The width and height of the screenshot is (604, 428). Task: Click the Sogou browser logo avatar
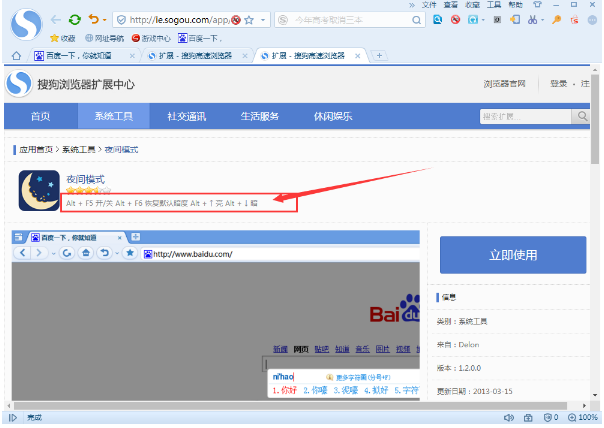point(26,24)
